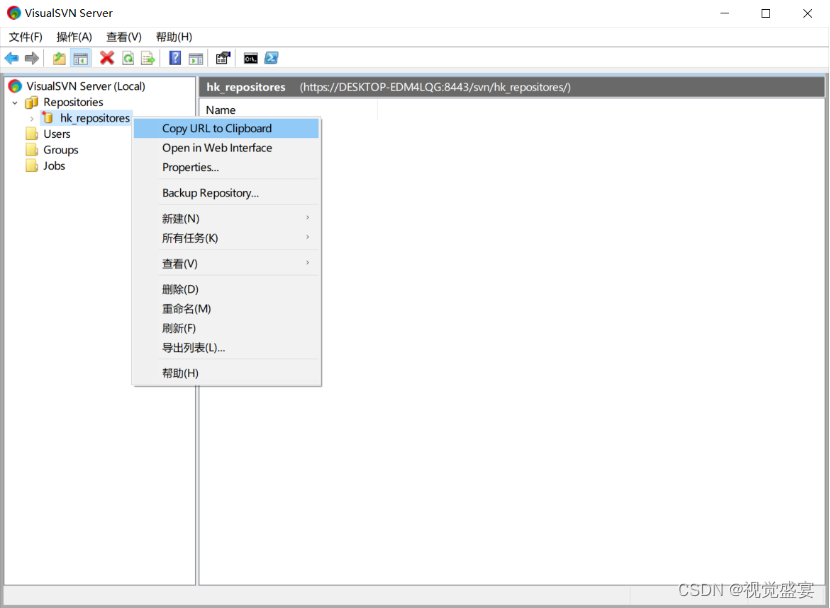
Task: Click the Repositories database icon in tree
Action: pos(32,102)
